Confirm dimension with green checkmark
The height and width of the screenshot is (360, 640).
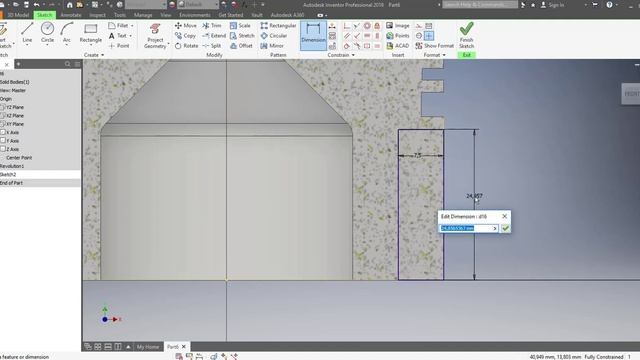505,228
